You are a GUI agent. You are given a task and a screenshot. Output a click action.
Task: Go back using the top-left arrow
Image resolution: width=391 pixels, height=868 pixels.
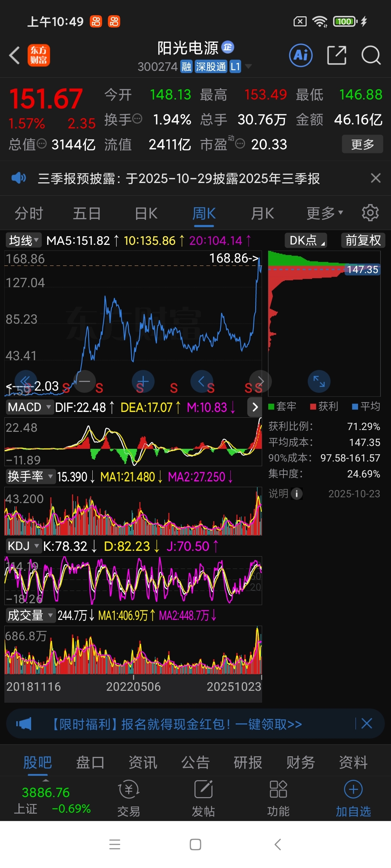click(x=14, y=56)
